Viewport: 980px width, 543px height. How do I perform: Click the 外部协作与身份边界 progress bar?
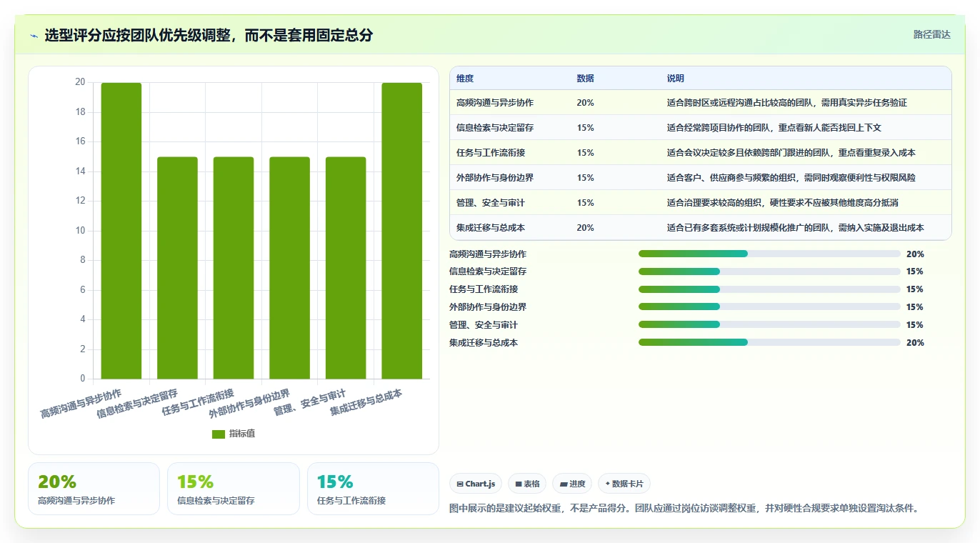tap(769, 307)
